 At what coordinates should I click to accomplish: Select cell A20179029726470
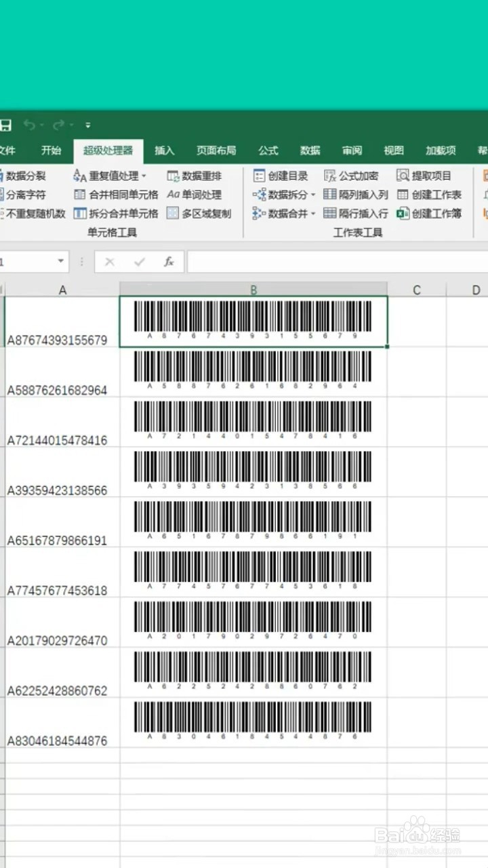(x=62, y=623)
